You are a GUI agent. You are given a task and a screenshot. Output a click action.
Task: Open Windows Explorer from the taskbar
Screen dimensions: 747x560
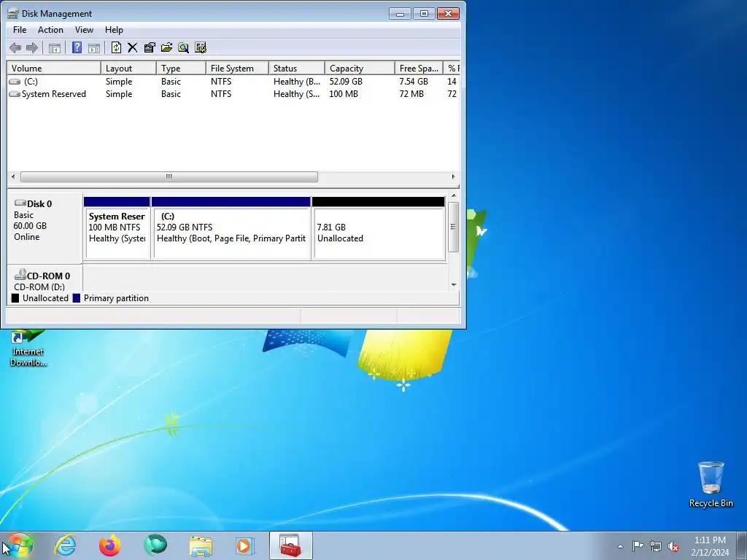coord(201,545)
